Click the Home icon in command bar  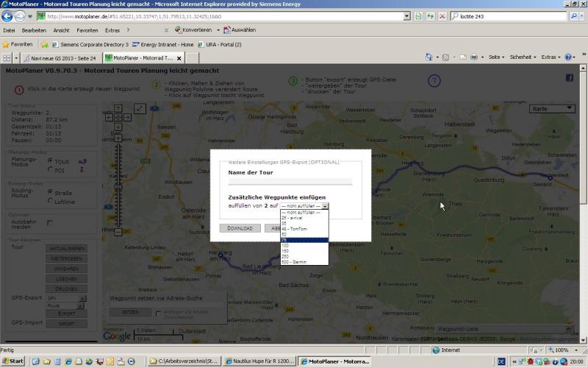429,57
